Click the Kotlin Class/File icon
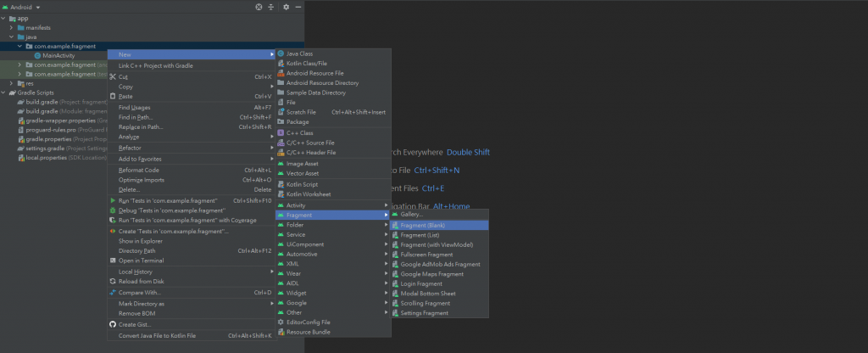This screenshot has width=868, height=353. pyautogui.click(x=281, y=63)
